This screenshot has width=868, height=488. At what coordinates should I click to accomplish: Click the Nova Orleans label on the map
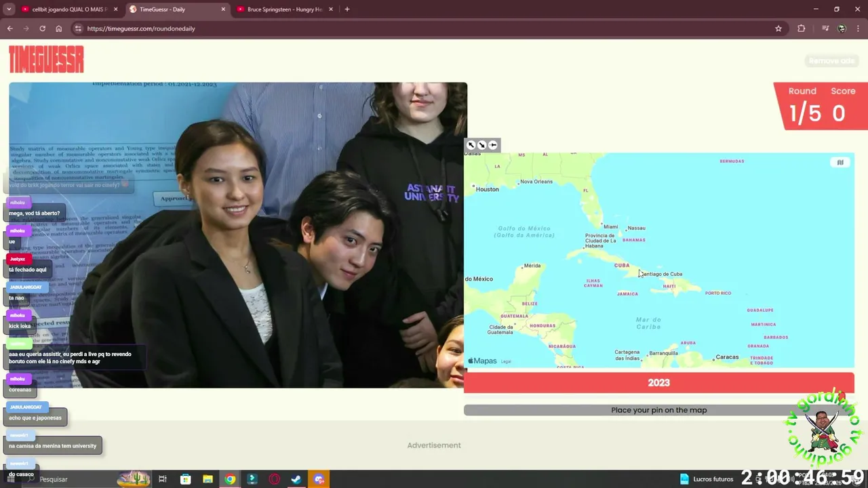tap(536, 182)
